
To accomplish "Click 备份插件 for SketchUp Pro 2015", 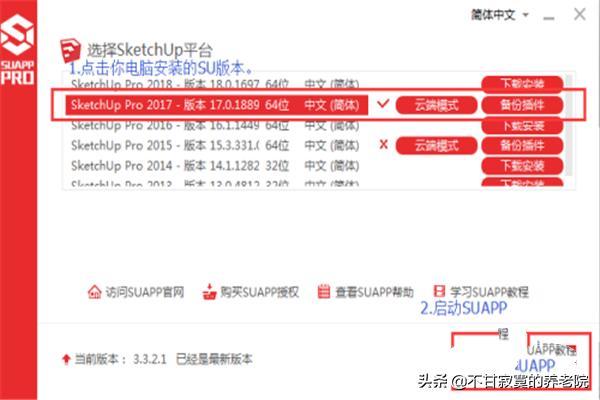I will pyautogui.click(x=522, y=145).
